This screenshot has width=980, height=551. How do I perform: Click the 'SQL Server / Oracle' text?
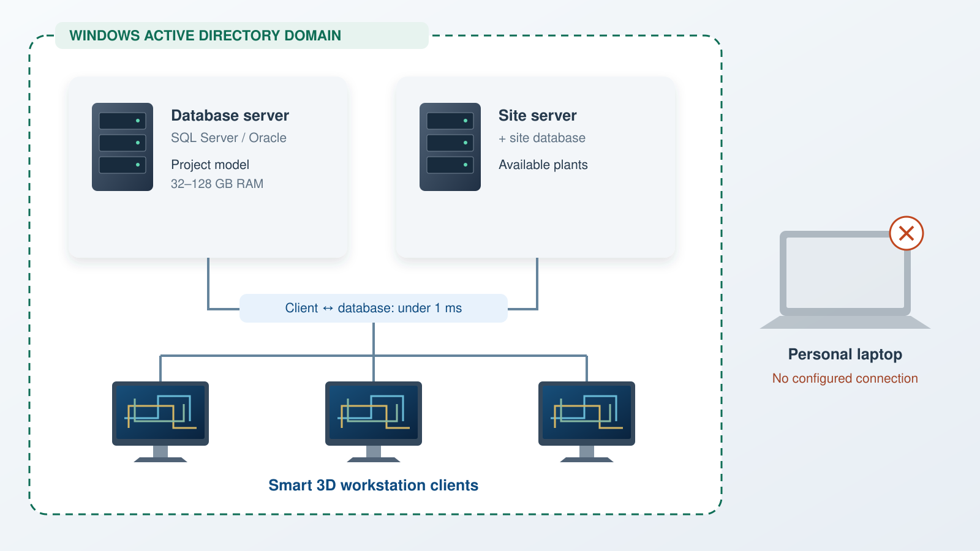point(228,138)
